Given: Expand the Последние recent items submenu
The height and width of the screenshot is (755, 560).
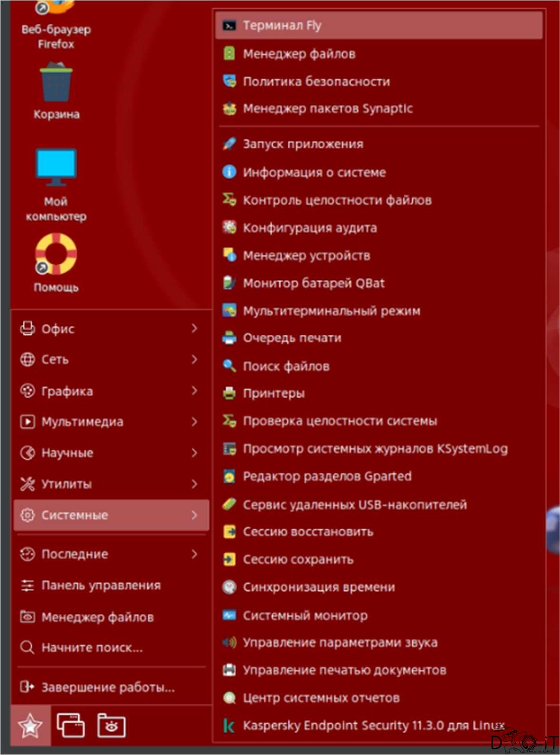Looking at the screenshot, I should [x=74, y=554].
